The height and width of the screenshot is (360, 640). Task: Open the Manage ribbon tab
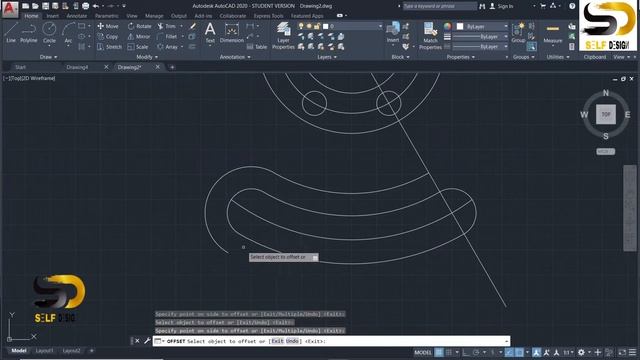154,16
